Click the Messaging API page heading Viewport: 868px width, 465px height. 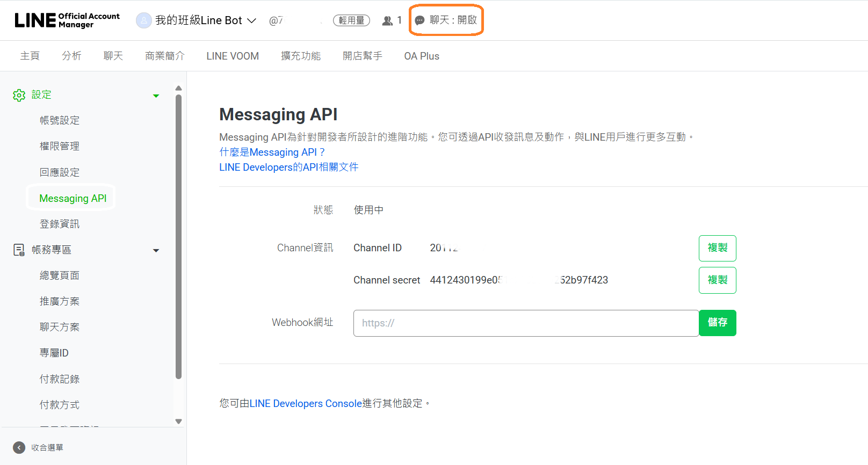pyautogui.click(x=278, y=114)
